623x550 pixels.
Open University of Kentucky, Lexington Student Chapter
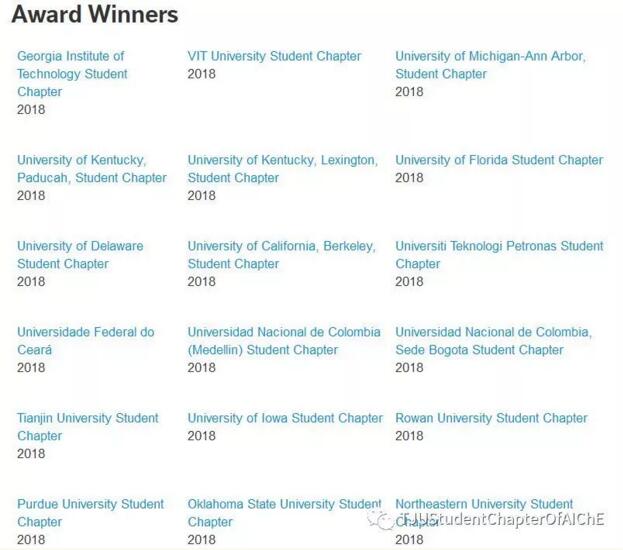click(x=282, y=160)
